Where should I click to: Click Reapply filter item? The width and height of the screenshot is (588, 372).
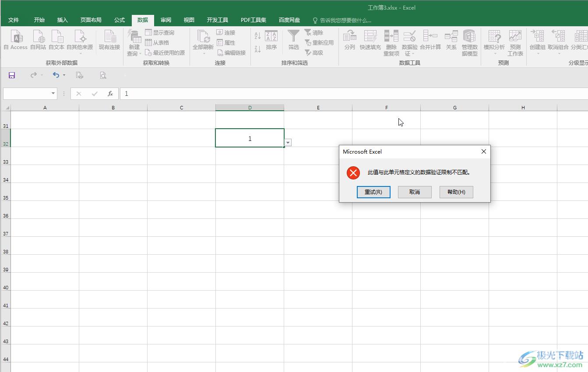pyautogui.click(x=319, y=42)
